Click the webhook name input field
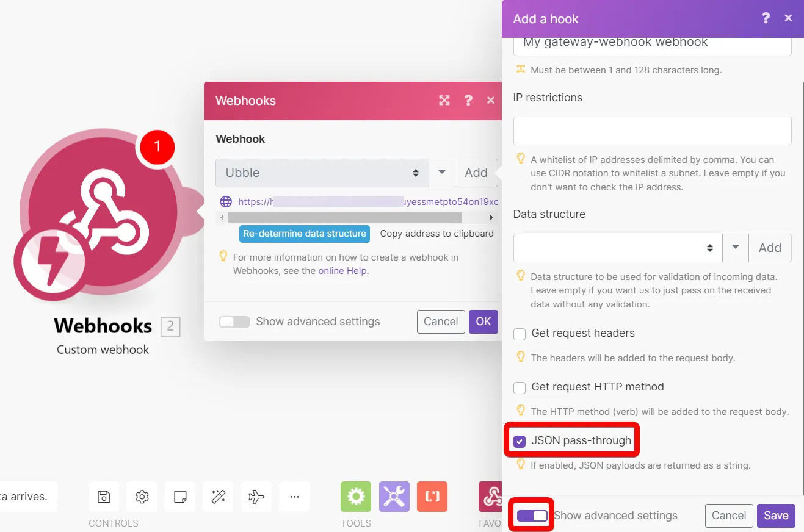The height and width of the screenshot is (532, 804). coord(653,46)
